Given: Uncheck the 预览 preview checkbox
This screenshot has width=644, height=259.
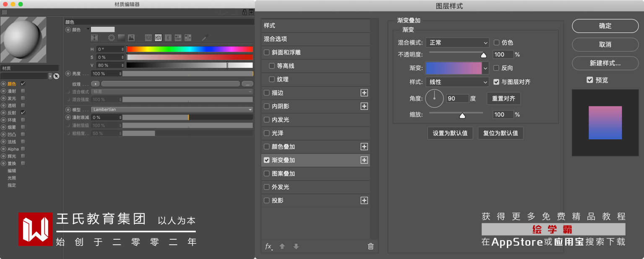Looking at the screenshot, I should [x=590, y=80].
